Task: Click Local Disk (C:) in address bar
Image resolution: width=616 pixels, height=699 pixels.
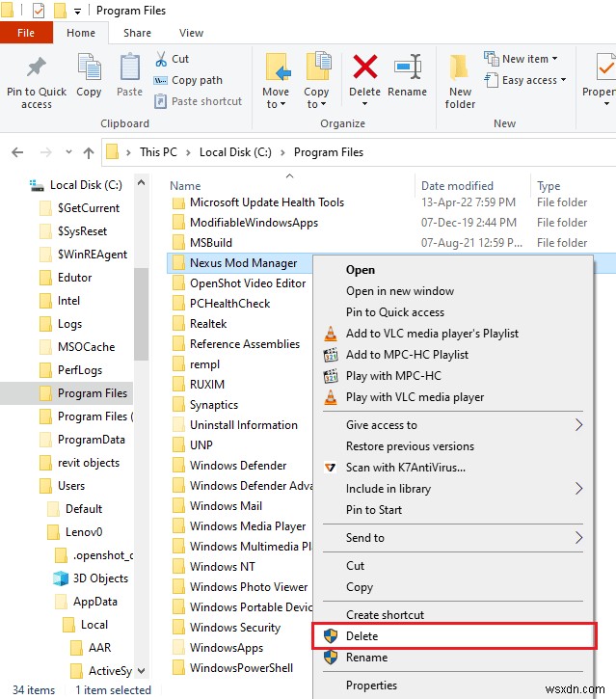Action: click(x=235, y=152)
